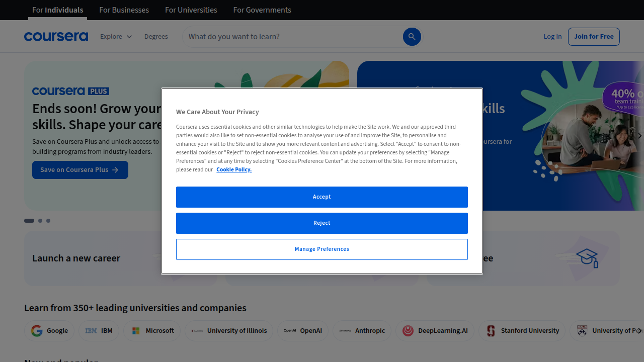Viewport: 644px width, 362px height.
Task: Open the Explore dropdown
Action: [115, 36]
